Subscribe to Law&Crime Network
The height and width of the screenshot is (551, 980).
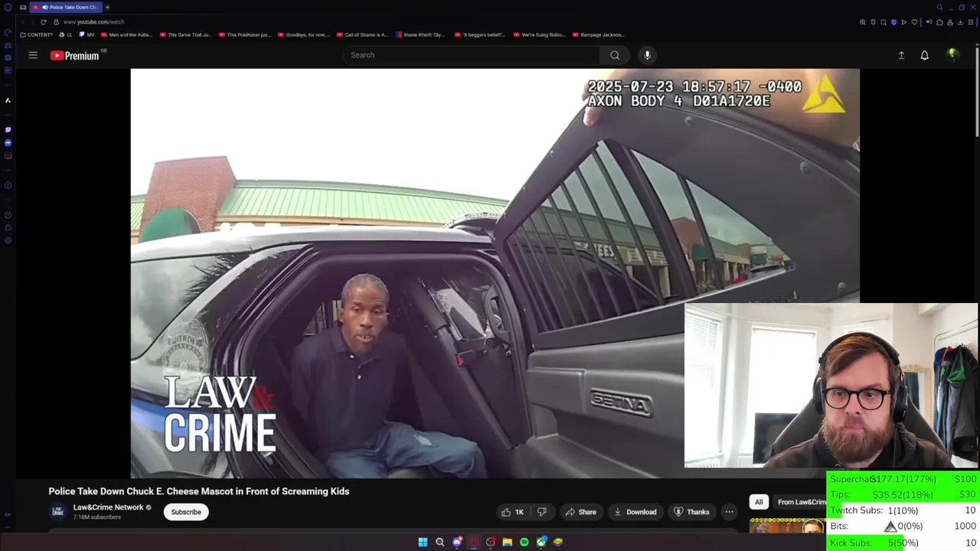coord(186,512)
